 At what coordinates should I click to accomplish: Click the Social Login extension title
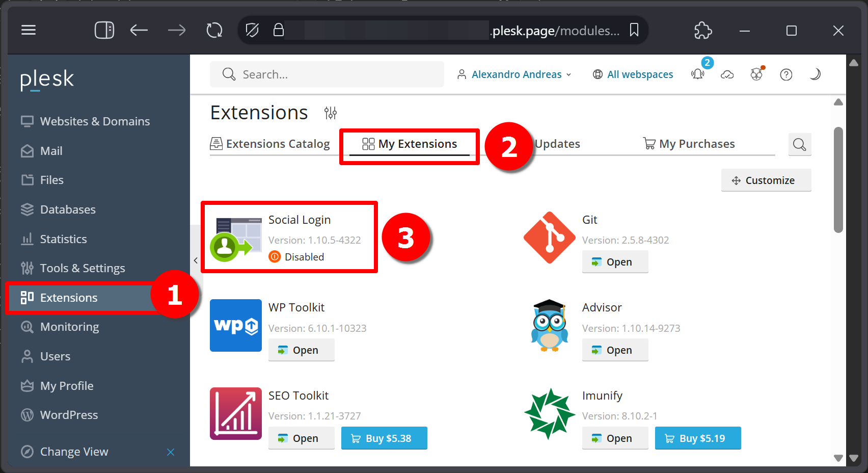click(x=300, y=220)
